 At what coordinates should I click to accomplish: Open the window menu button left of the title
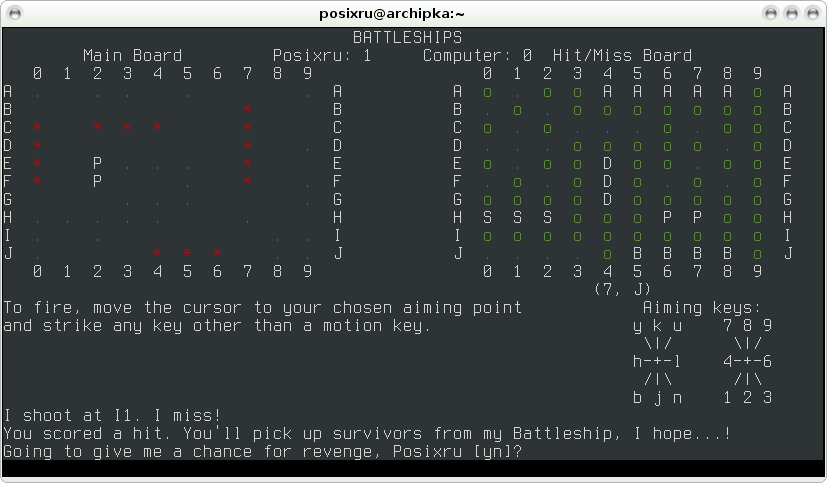[x=15, y=13]
